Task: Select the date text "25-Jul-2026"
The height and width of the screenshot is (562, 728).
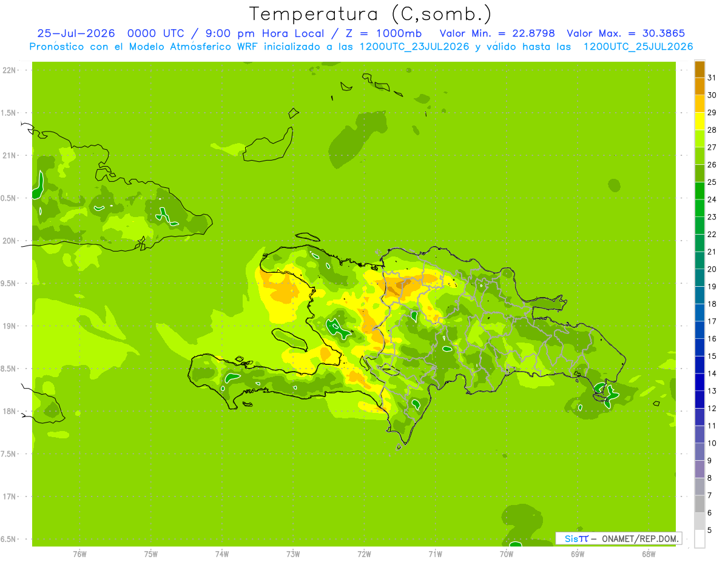Action: tap(76, 33)
